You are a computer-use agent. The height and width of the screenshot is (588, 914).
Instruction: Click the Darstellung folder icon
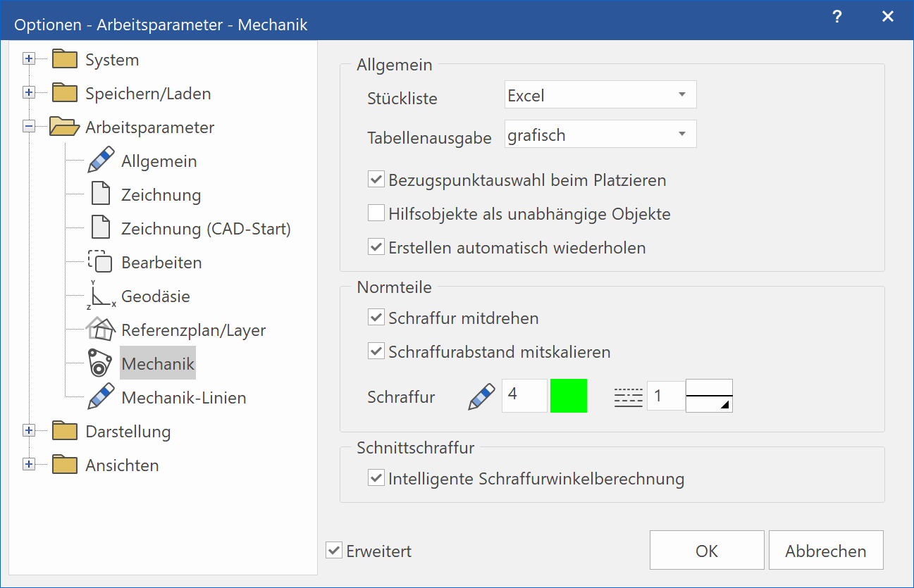[x=65, y=431]
